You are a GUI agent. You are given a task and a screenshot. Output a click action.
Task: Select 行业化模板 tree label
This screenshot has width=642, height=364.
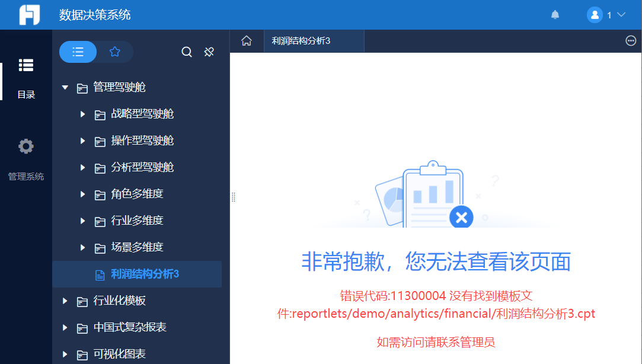tap(119, 301)
